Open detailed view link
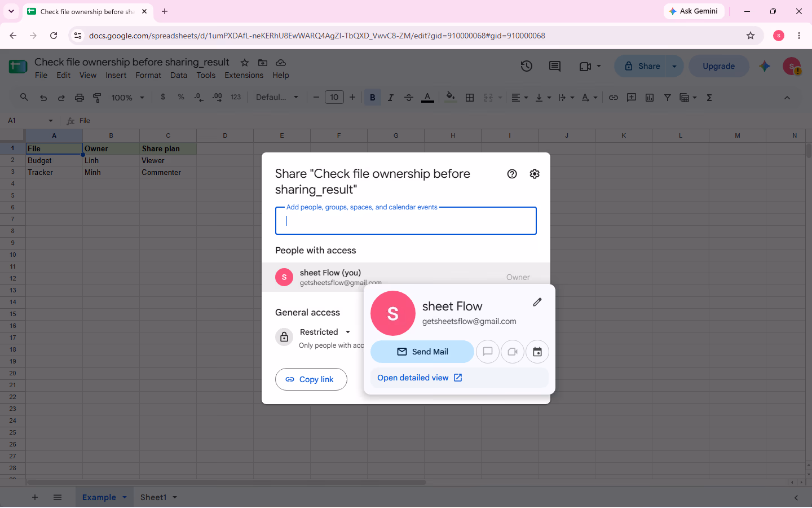Image resolution: width=812 pixels, height=508 pixels. (420, 378)
